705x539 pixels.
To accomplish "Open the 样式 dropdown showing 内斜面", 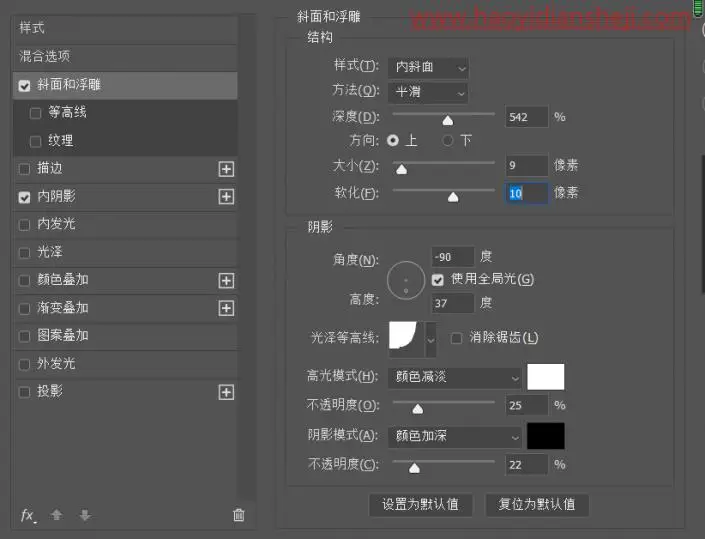I will click(428, 67).
